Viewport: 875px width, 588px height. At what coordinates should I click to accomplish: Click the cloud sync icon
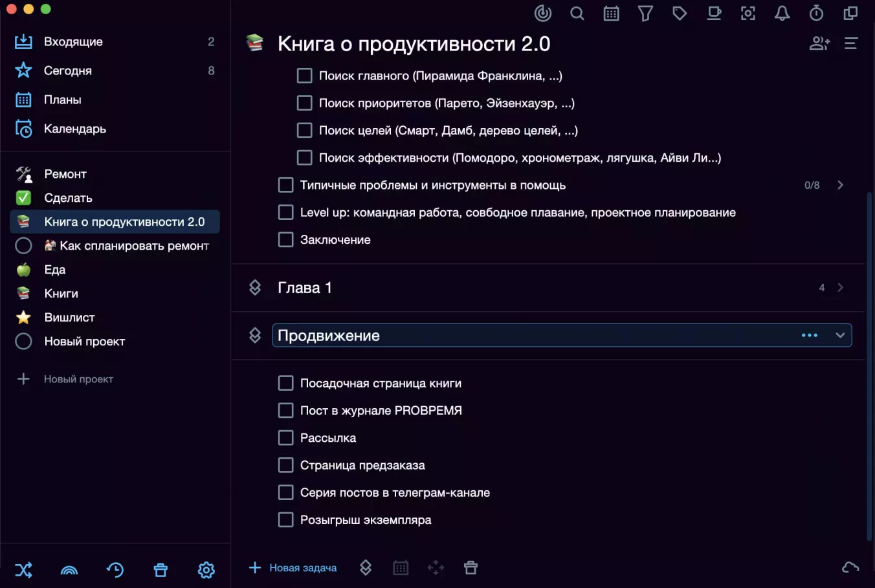(x=850, y=568)
